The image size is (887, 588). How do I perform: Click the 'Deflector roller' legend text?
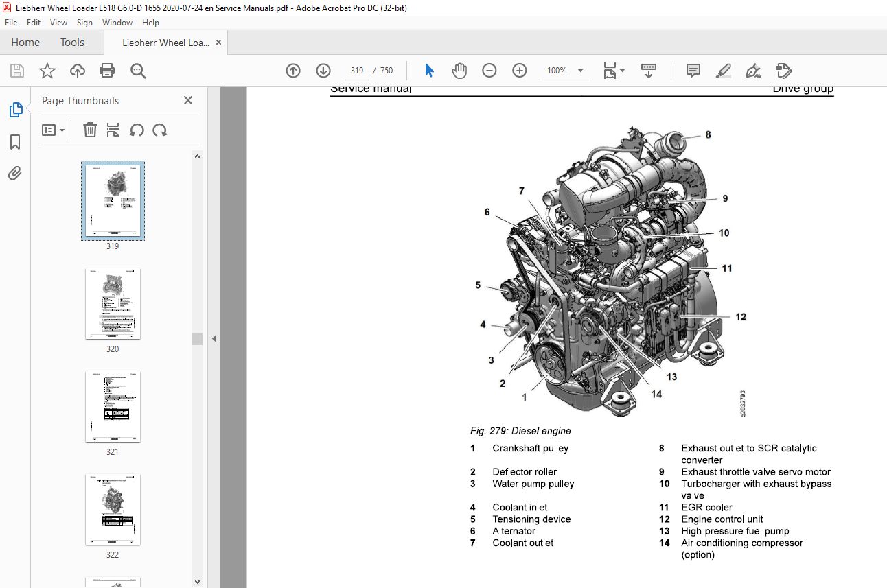pos(525,472)
